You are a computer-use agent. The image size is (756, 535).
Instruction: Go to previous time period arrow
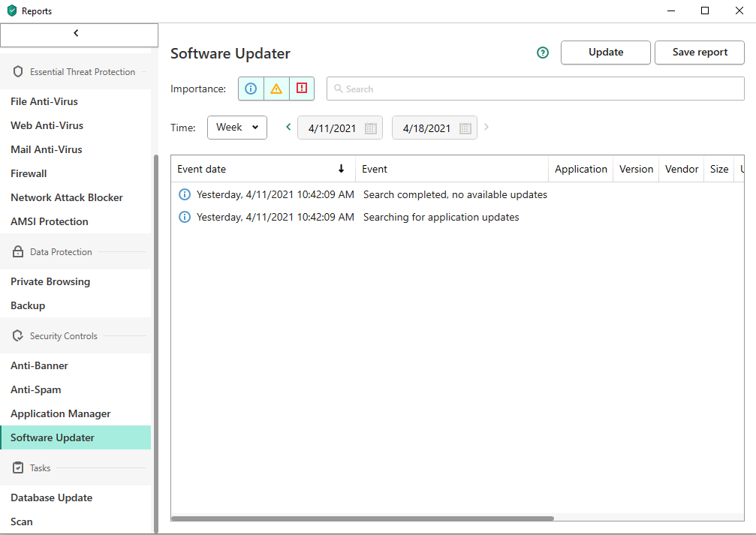point(288,128)
